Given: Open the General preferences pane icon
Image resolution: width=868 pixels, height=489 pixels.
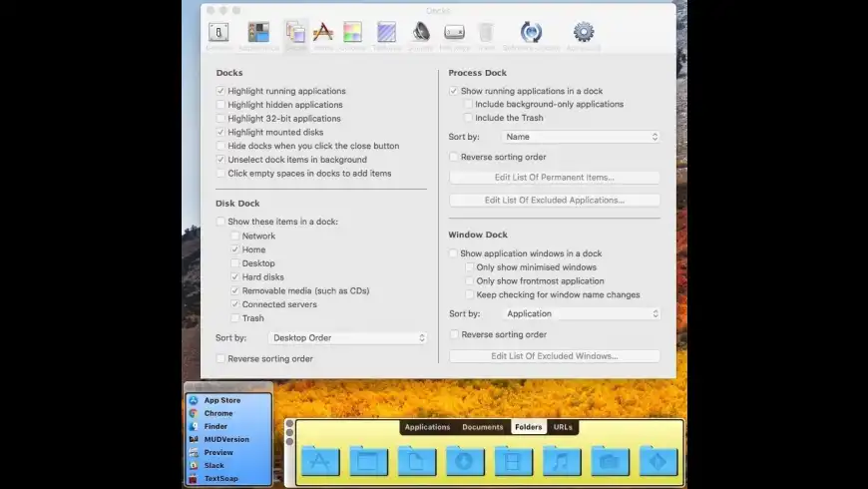Looking at the screenshot, I should pyautogui.click(x=218, y=33).
